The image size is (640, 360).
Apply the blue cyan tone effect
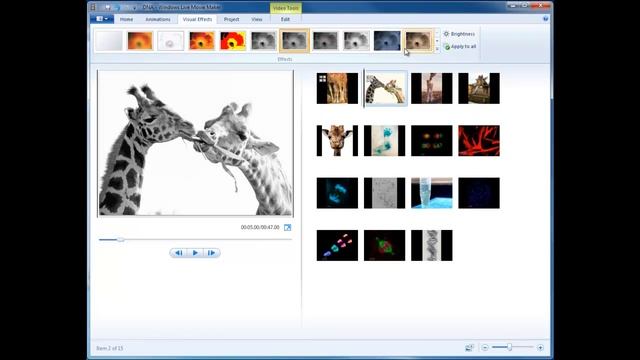click(387, 41)
